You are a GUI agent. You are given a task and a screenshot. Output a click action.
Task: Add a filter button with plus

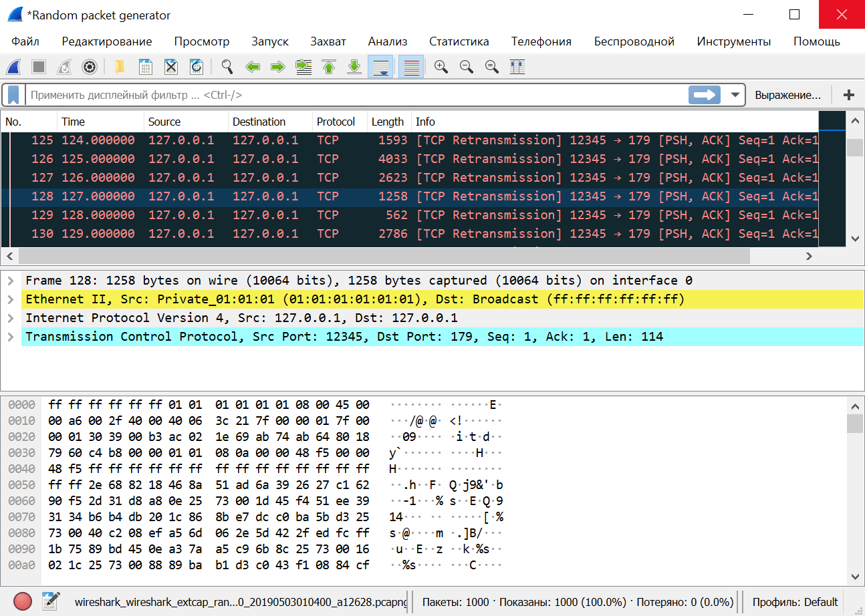click(849, 95)
